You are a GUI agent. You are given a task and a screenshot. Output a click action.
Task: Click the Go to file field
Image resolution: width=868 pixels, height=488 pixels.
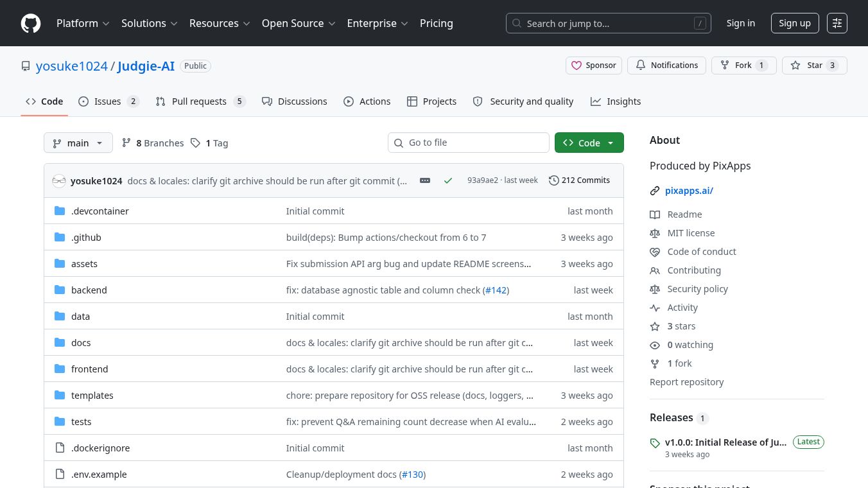point(469,143)
